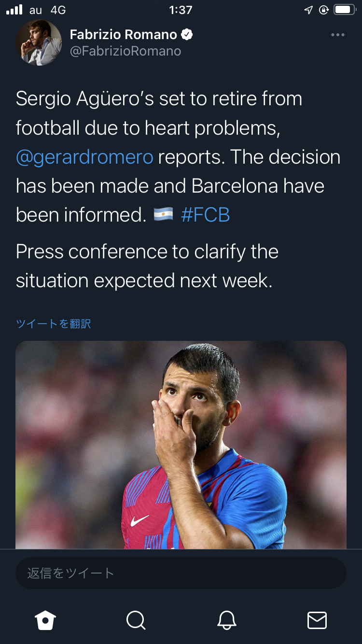Tap the cellular signal bars icon

pos(14,10)
